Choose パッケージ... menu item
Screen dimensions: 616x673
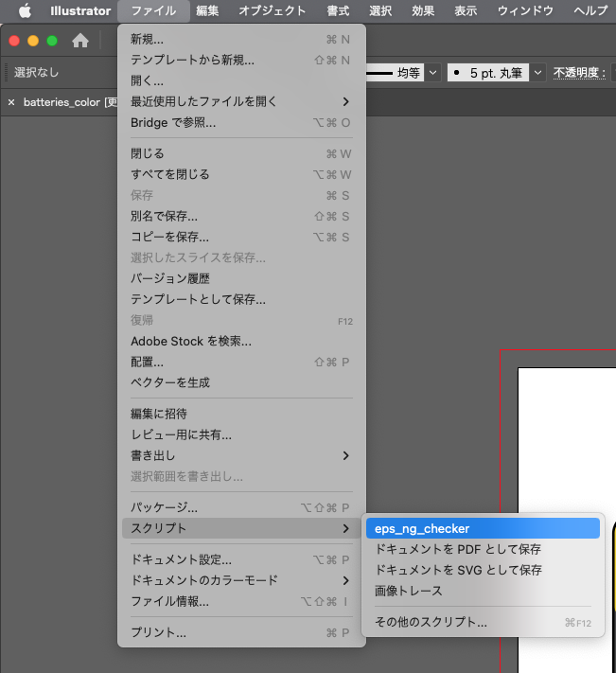point(241,507)
